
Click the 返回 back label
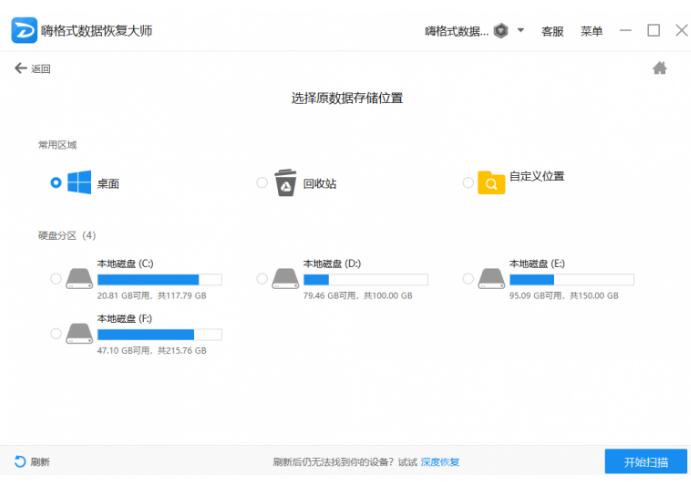pos(41,68)
